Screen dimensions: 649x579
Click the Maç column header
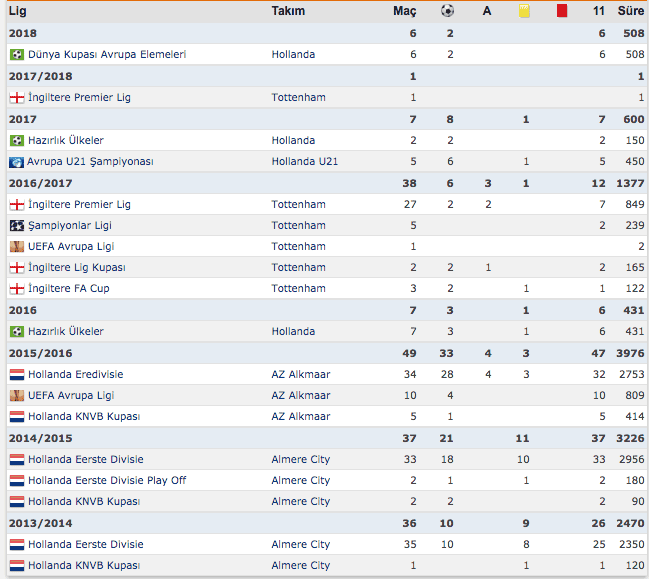404,11
